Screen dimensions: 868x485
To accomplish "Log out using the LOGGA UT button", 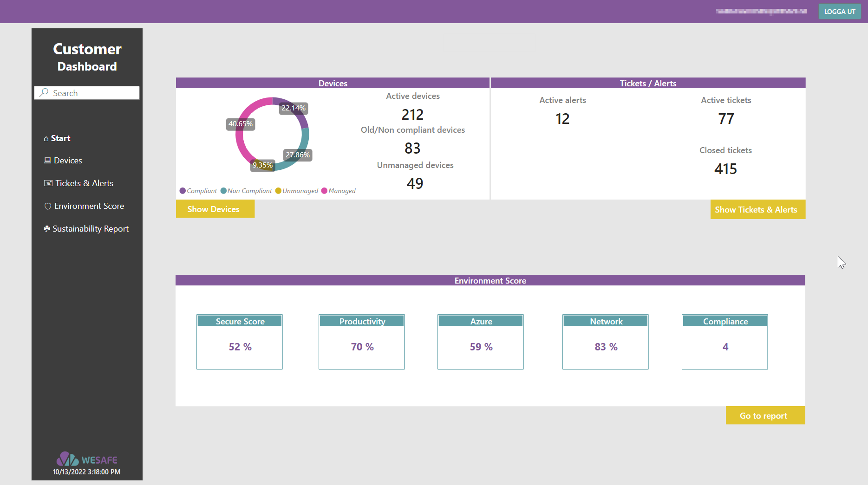I will coord(839,12).
